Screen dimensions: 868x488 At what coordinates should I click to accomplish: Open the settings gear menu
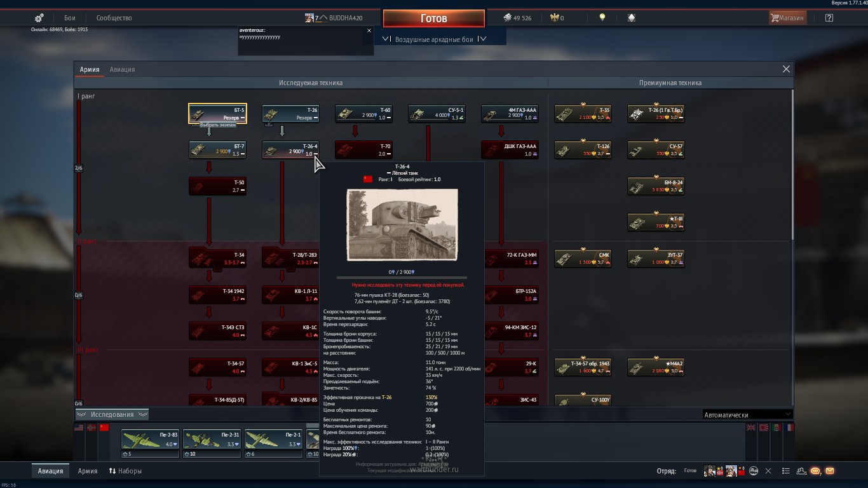coord(39,18)
